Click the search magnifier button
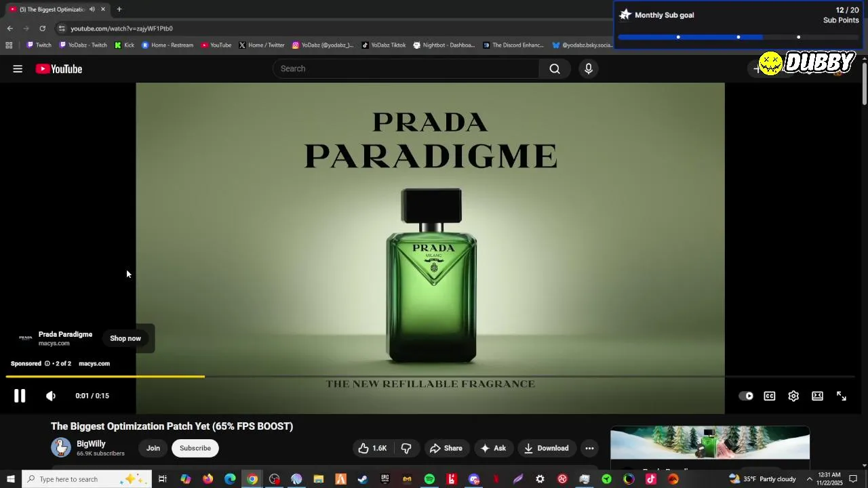 click(555, 68)
